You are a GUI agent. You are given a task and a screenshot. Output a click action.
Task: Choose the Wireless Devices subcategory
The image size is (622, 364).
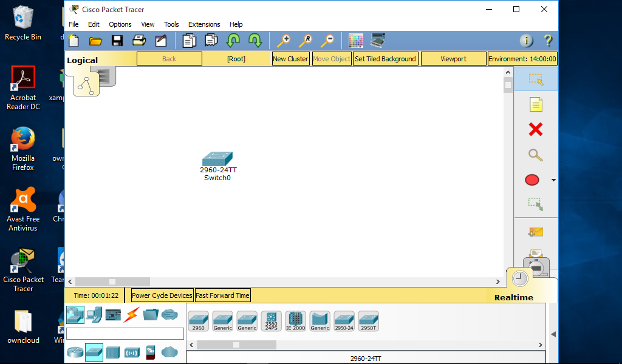[132, 352]
